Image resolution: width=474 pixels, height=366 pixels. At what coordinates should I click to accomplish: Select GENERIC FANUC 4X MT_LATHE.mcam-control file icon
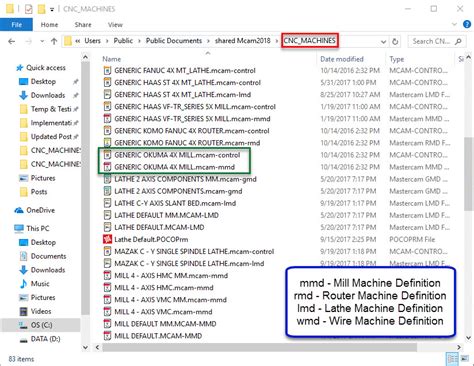pyautogui.click(x=107, y=71)
